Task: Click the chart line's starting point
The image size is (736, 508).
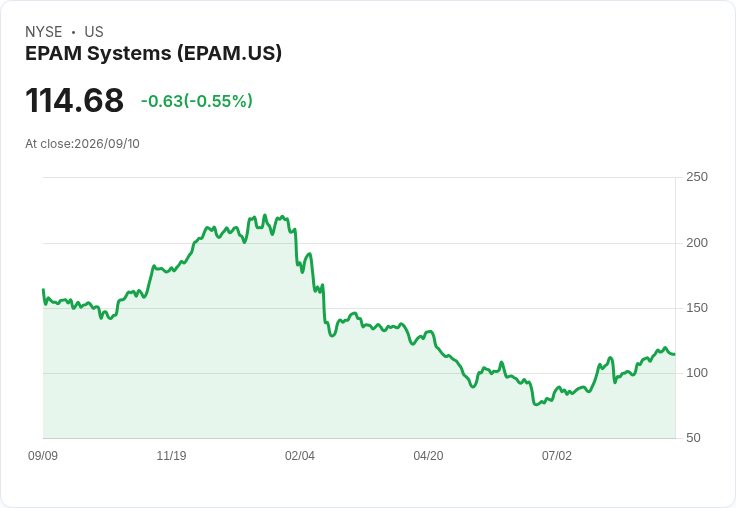Action: click(43, 290)
